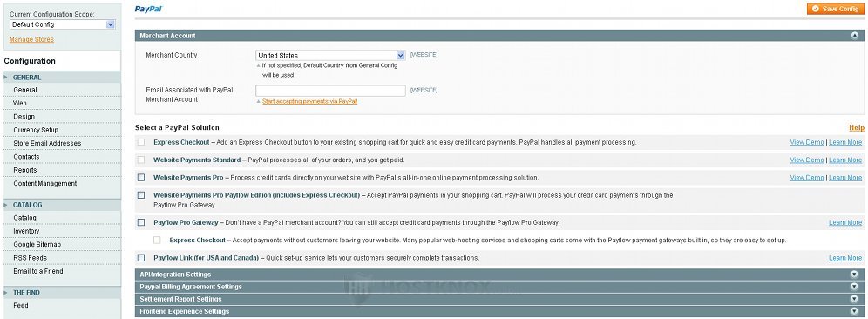Open Content Management tab
Screen dimensions: 868x319
pos(62,183)
